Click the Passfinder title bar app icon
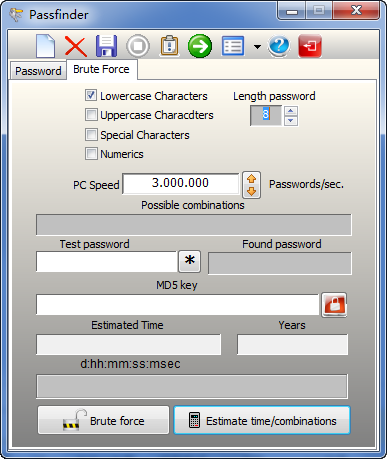This screenshot has height=459, width=387. [15, 14]
